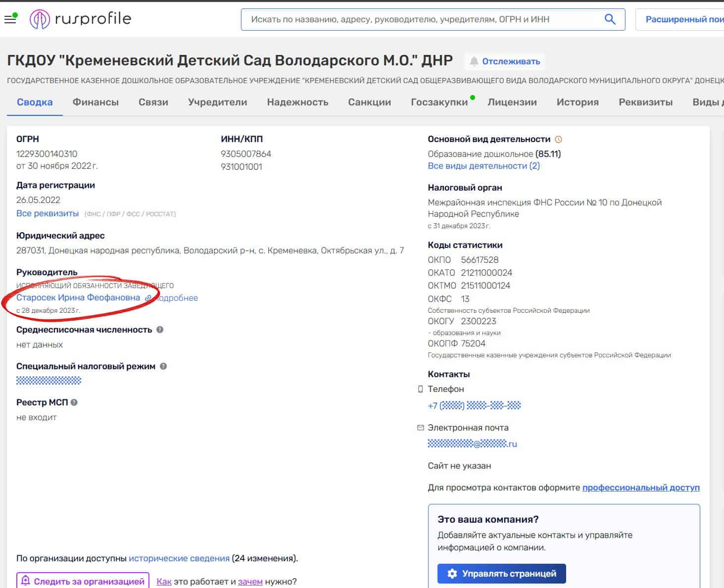Click the gear icon on Управлять страницей
The width and height of the screenshot is (724, 588).
(452, 574)
